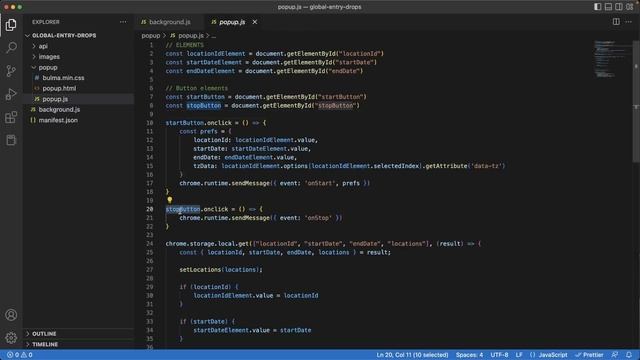Screen dimensions: 640x360
Task: Click the popup.js breadcrumb item
Action: point(191,36)
